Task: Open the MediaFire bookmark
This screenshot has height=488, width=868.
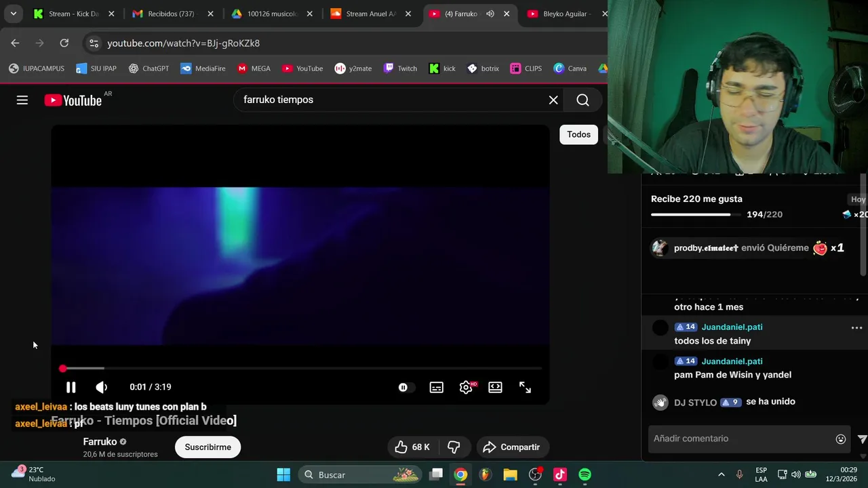Action: click(x=203, y=68)
